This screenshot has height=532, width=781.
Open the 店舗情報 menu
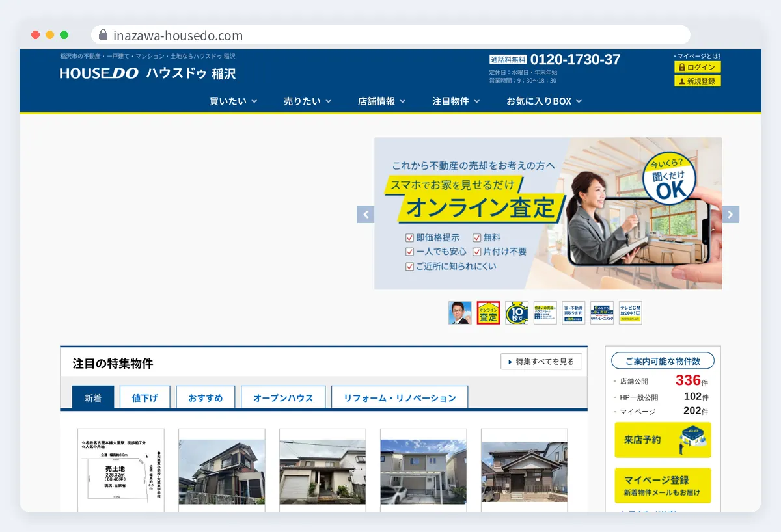382,101
